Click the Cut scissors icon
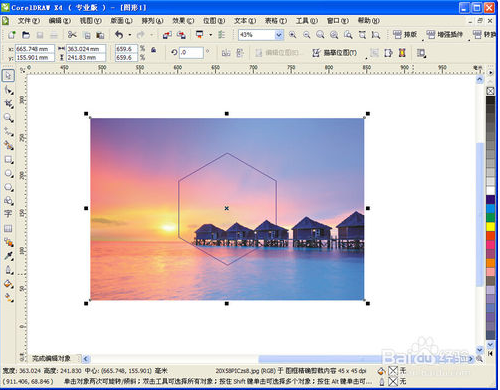This screenshot has width=500, height=390. pyautogui.click(x=72, y=35)
